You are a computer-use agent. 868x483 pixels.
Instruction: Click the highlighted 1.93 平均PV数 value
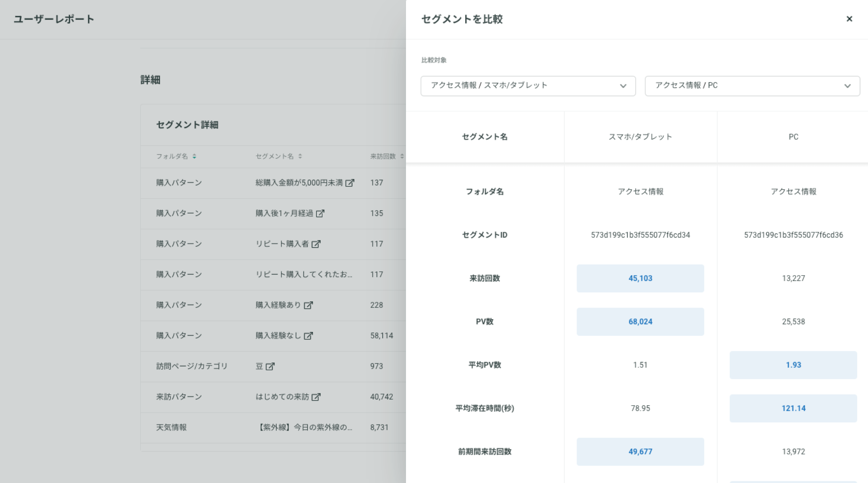coord(793,365)
